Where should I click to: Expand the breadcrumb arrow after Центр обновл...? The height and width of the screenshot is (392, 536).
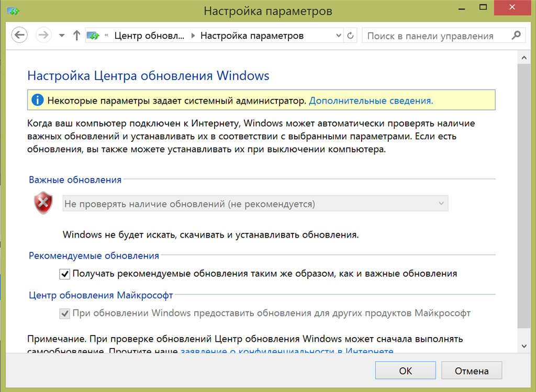tap(193, 36)
